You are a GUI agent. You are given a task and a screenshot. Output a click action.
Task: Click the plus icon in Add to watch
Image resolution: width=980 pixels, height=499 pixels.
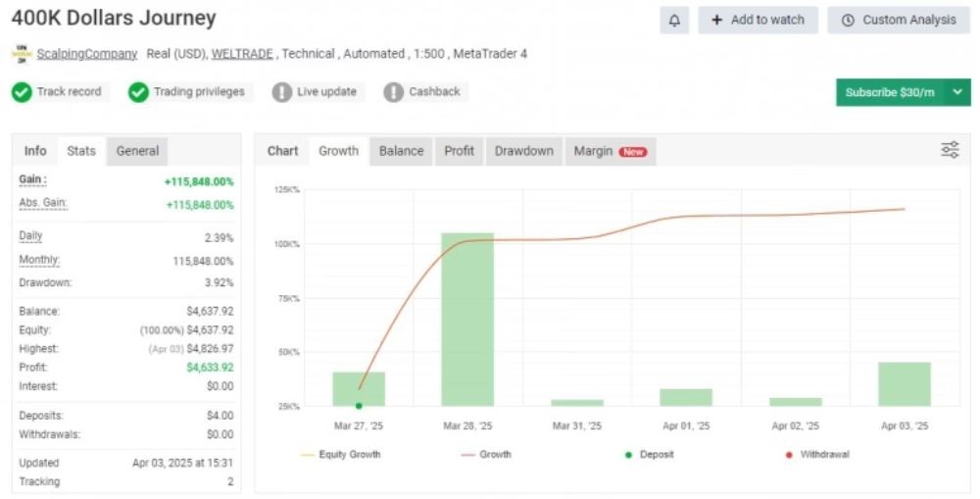tap(717, 20)
